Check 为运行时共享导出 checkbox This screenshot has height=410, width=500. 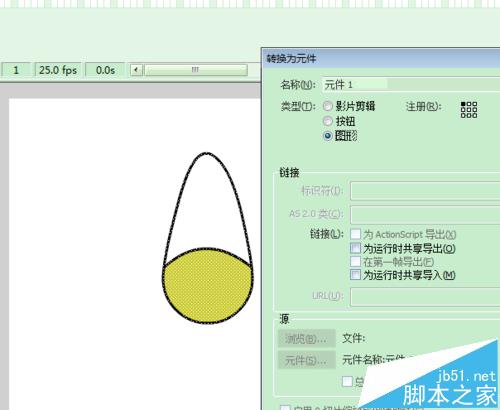[x=356, y=248]
